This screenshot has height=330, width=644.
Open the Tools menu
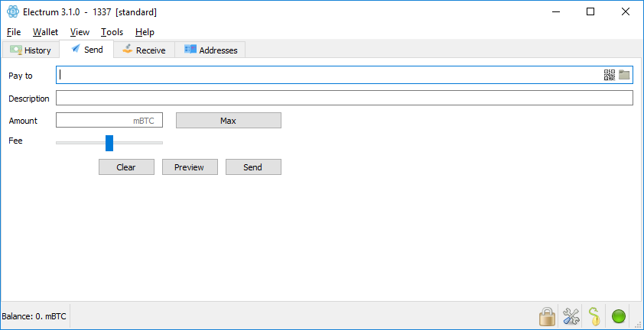coord(112,32)
